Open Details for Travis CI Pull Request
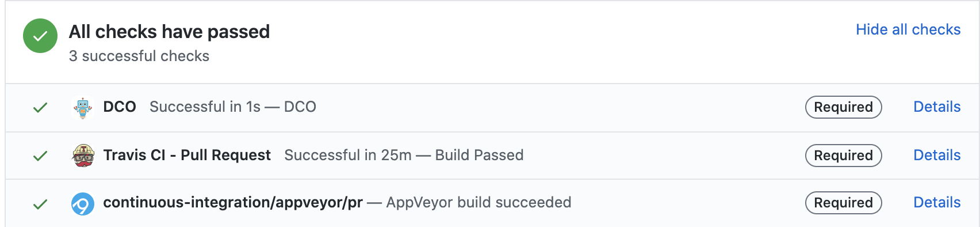 coord(937,155)
